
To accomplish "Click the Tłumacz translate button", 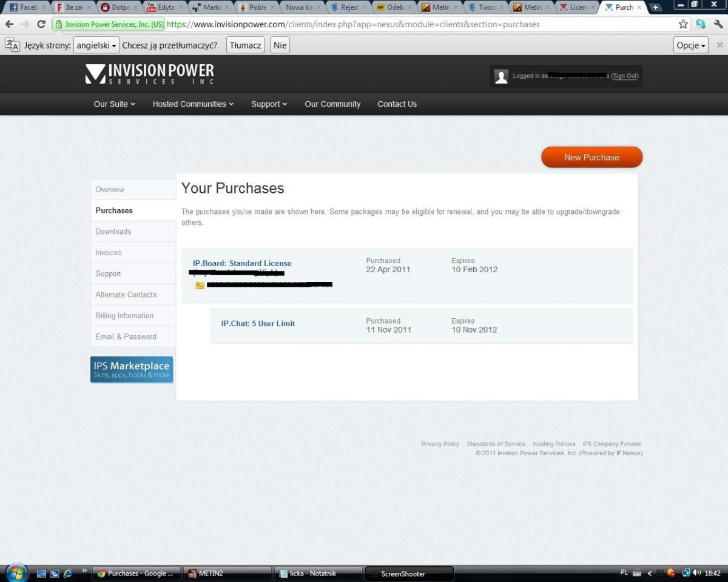I will (245, 45).
